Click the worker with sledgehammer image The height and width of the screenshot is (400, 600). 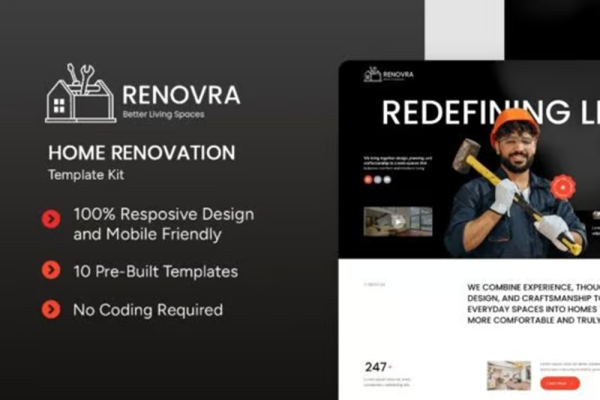point(515,184)
